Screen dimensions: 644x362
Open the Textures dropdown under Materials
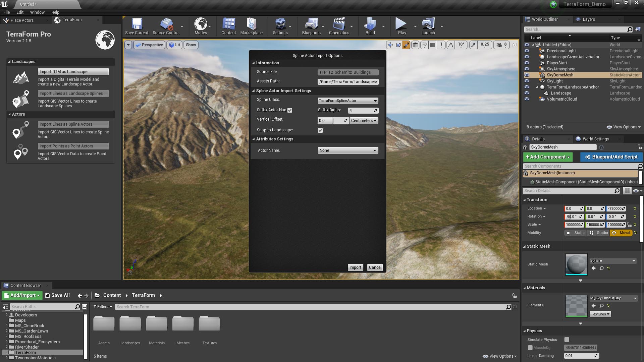click(x=600, y=314)
